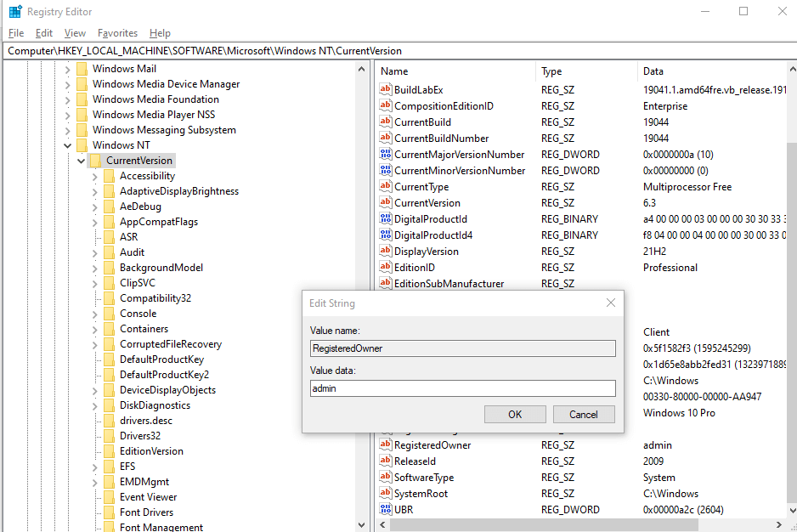Expand the Containers subkey
Image resolution: width=797 pixels, height=532 pixels.
(95, 329)
